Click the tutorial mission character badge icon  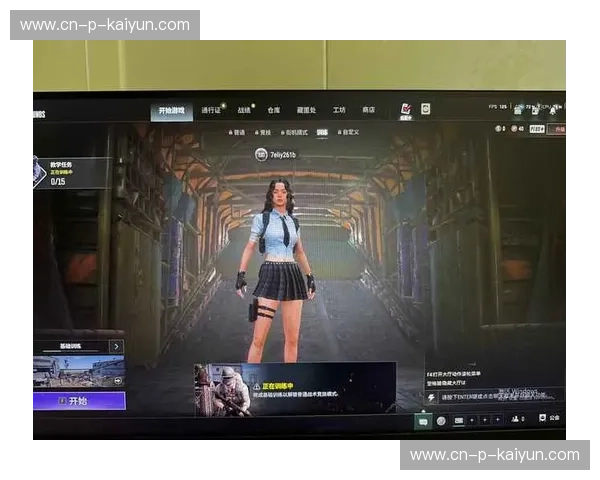[41, 172]
